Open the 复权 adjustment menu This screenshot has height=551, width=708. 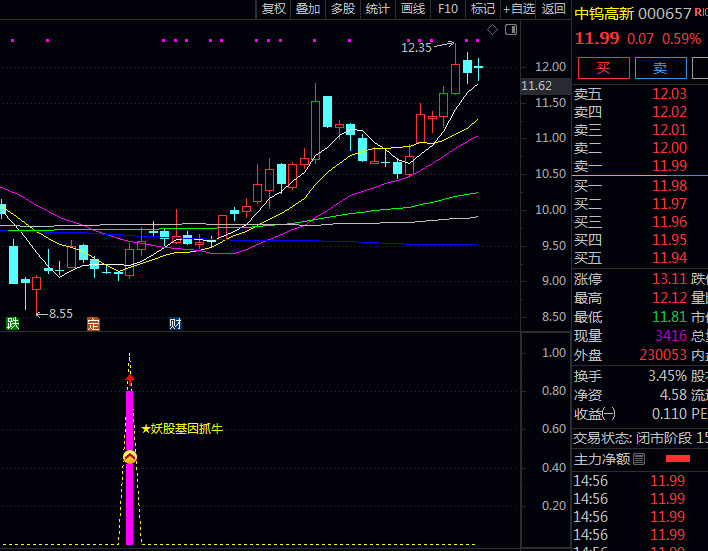pyautogui.click(x=274, y=9)
